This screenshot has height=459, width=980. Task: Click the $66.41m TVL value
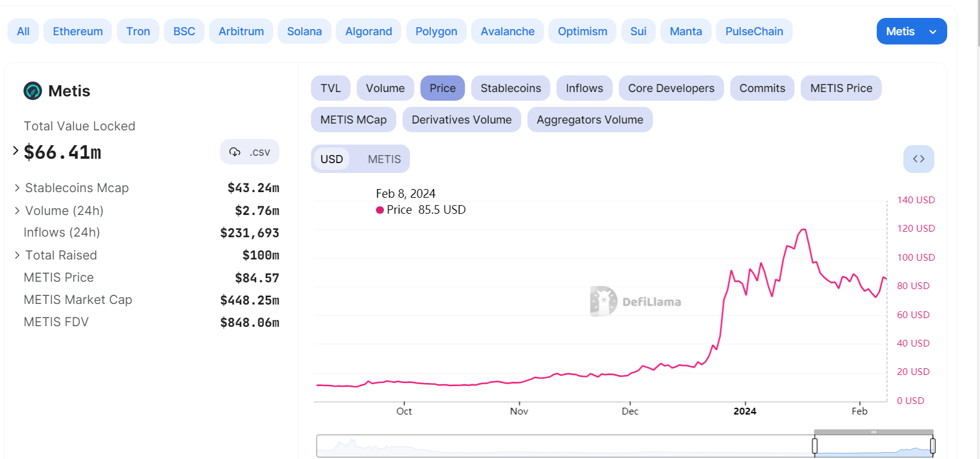(x=62, y=152)
